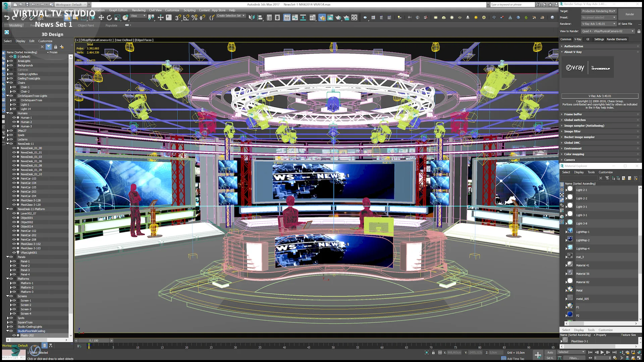Expand the Global switches rollout
The width and height of the screenshot is (644, 362).
point(575,120)
